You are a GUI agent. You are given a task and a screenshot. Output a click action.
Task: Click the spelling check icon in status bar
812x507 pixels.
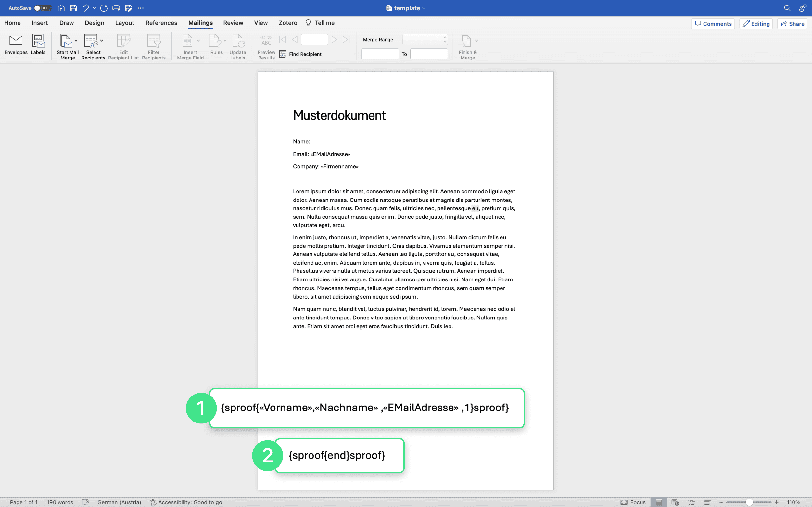click(x=85, y=502)
